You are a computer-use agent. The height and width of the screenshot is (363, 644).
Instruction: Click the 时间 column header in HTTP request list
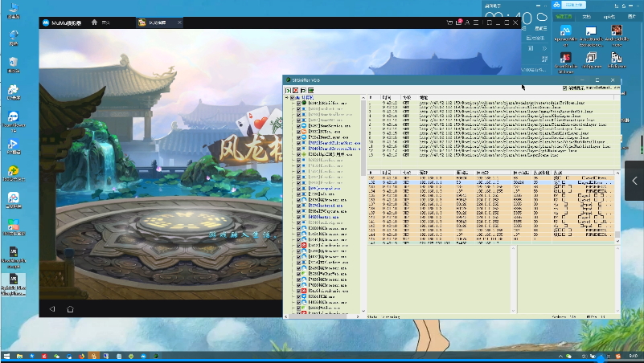pos(391,98)
